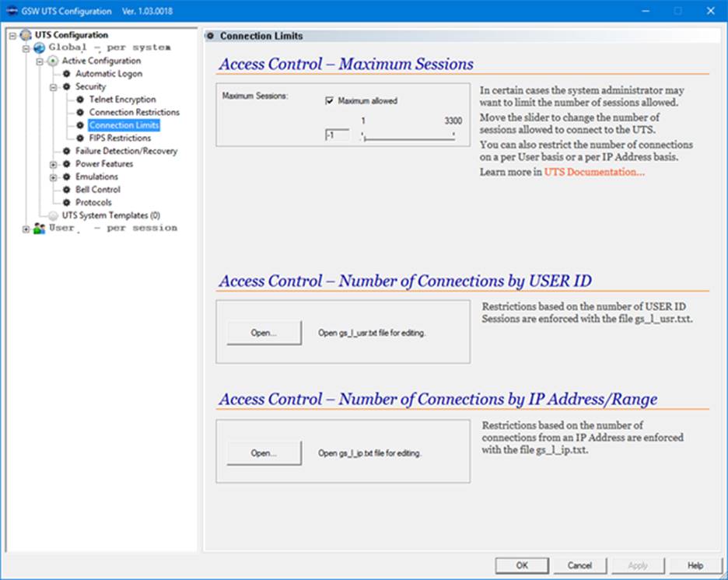Open gs_l_ip.txt file with Open button
This screenshot has width=728, height=580.
[264, 452]
